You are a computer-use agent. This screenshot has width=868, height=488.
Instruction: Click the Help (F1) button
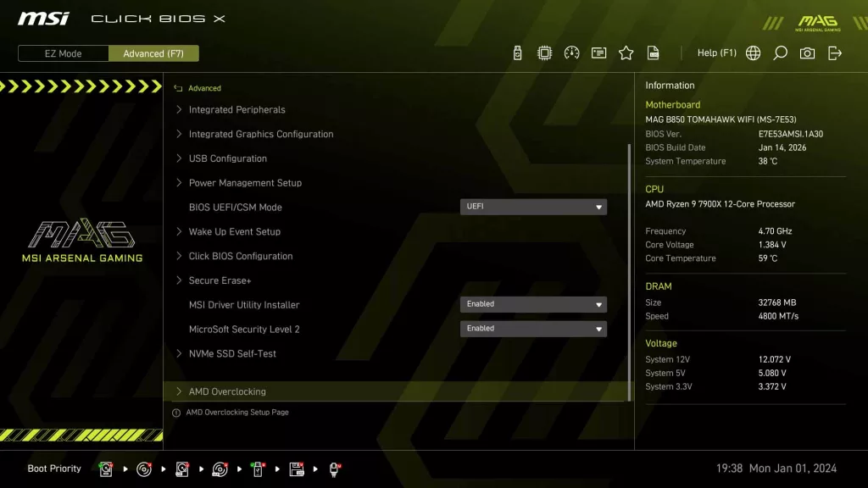click(x=716, y=53)
